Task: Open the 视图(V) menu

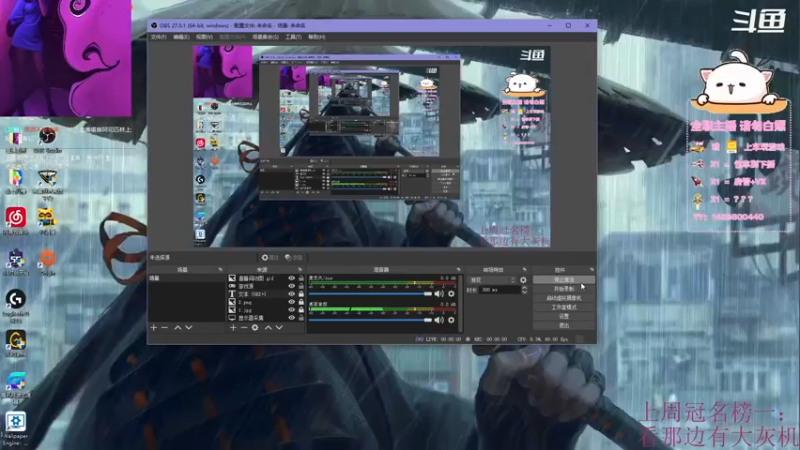Action: (x=204, y=37)
